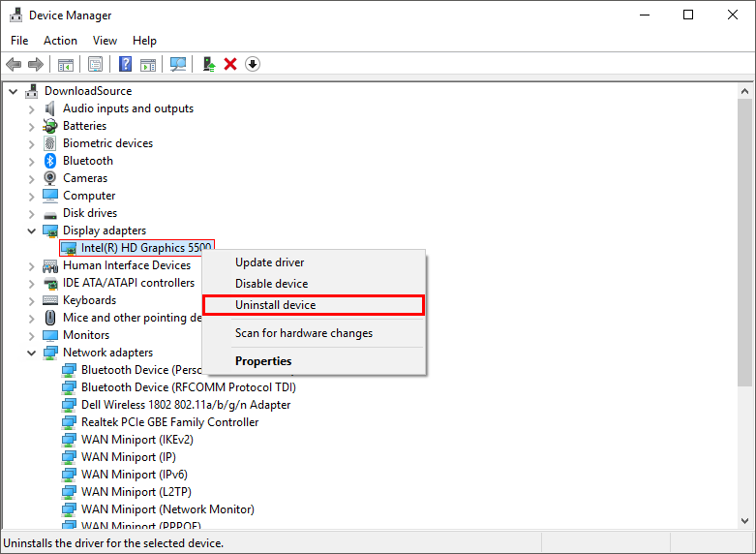Click the Batteries category icon

(x=50, y=126)
